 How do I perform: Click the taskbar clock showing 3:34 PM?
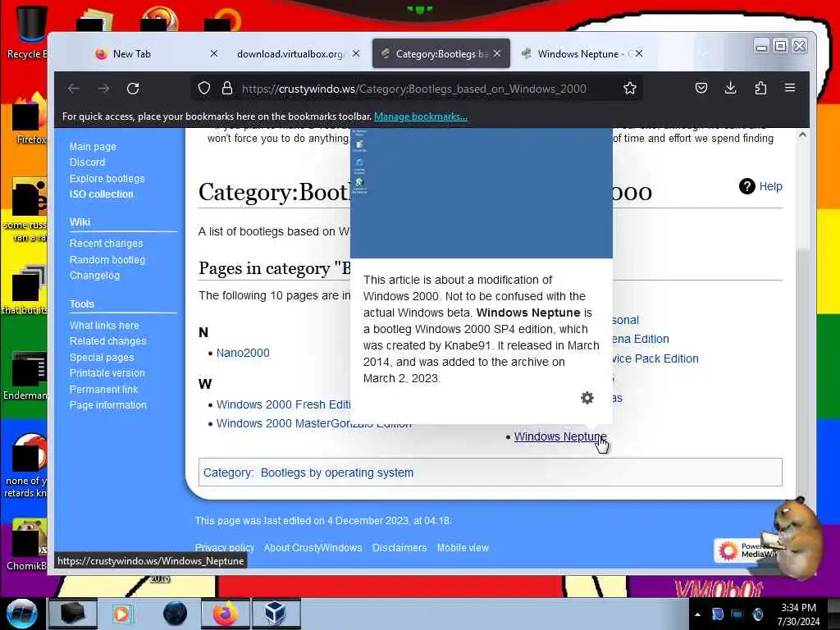click(x=798, y=614)
